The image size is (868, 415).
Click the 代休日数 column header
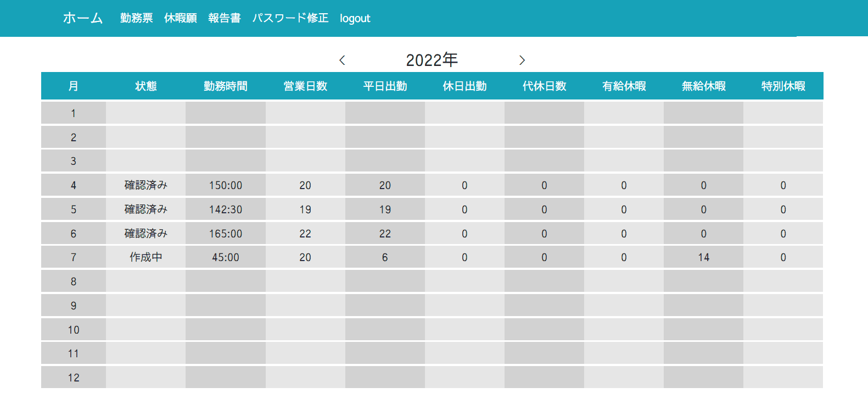point(544,86)
